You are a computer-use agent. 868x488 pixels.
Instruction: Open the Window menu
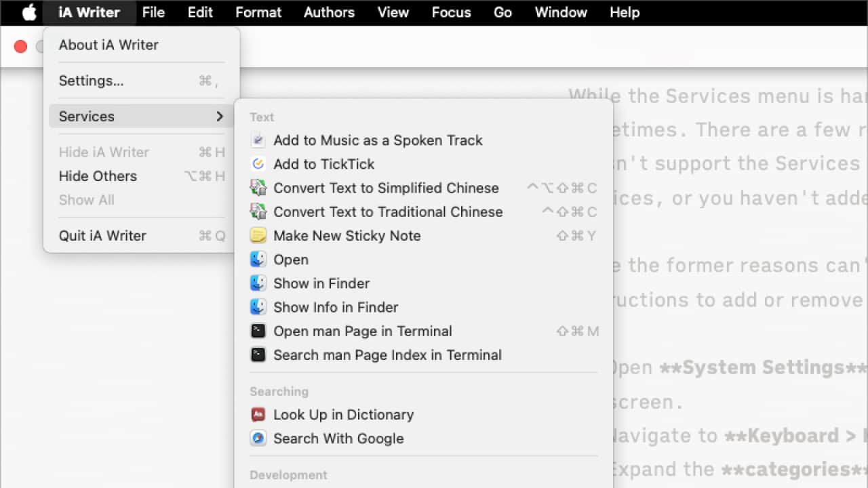[561, 12]
